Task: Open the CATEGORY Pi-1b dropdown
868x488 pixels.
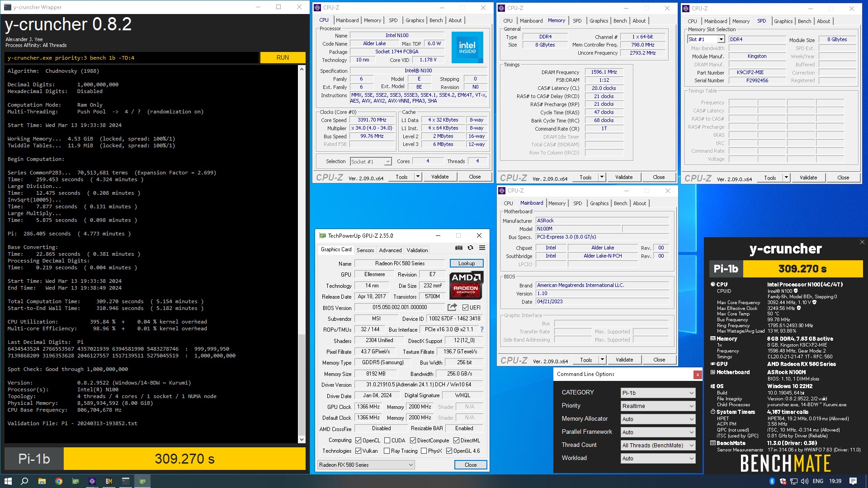Action: [x=658, y=393]
